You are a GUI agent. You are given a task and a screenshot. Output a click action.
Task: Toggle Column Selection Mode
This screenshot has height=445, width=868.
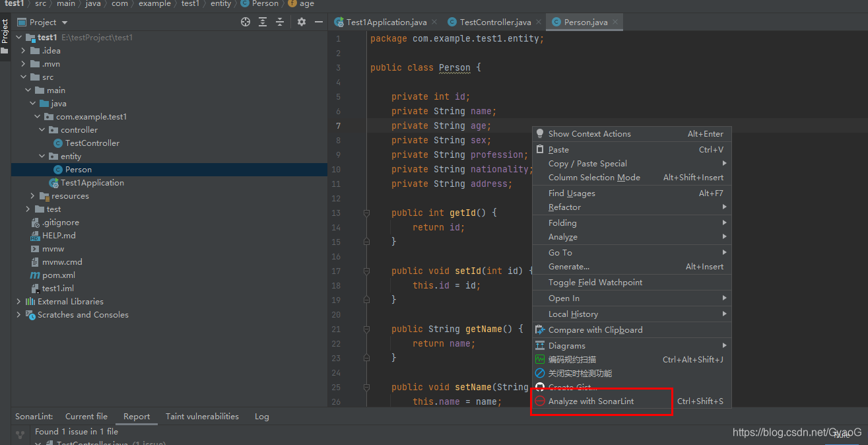[x=632, y=178]
